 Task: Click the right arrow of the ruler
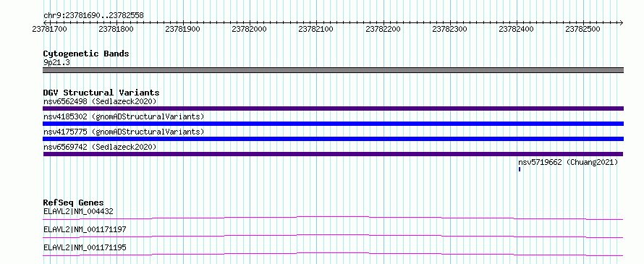(622, 22)
